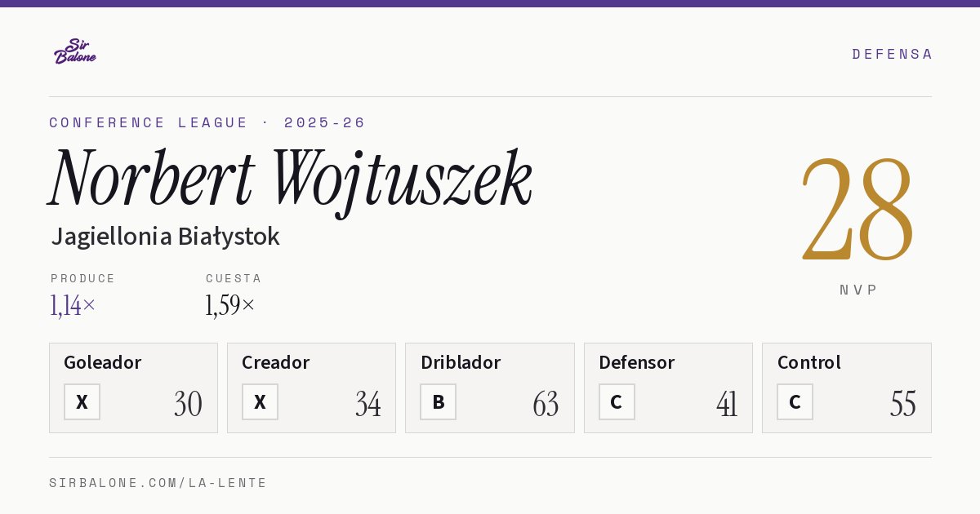Click the Goleador score 30
Viewport: 980px width, 514px height.
click(x=189, y=404)
